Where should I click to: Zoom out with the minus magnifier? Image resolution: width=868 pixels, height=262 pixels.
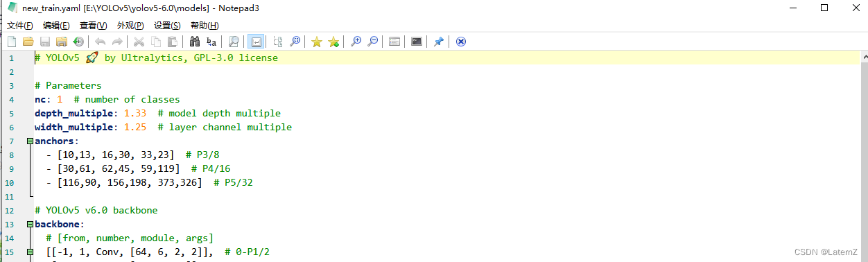372,42
